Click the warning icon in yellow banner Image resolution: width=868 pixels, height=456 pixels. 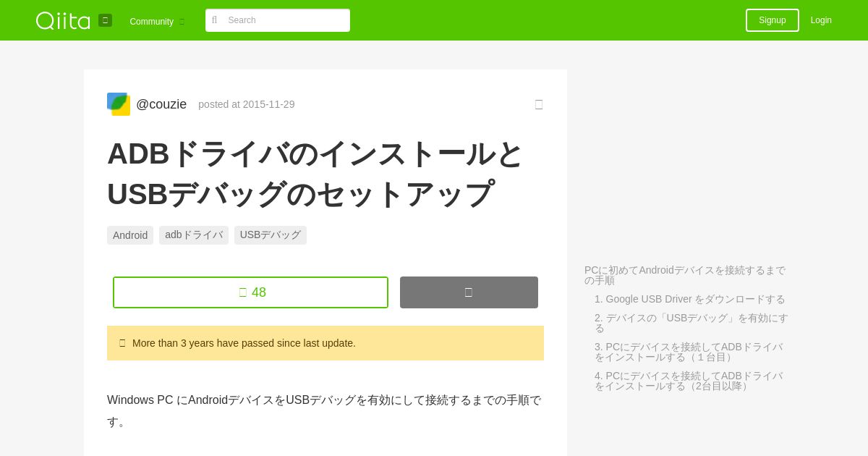coord(122,343)
